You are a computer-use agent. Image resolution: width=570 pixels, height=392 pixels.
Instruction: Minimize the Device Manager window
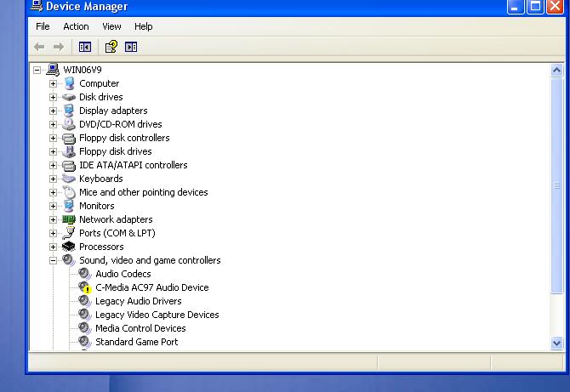(515, 7)
